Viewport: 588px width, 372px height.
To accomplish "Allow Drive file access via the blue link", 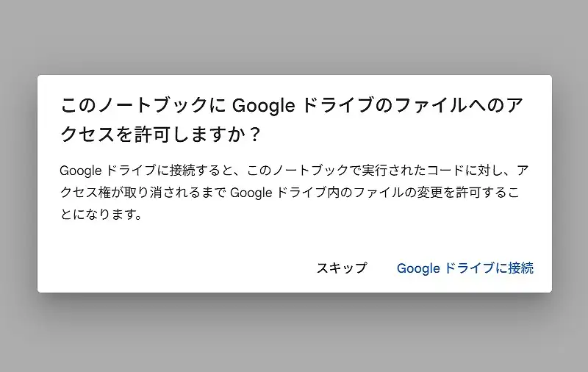I will tap(465, 268).
